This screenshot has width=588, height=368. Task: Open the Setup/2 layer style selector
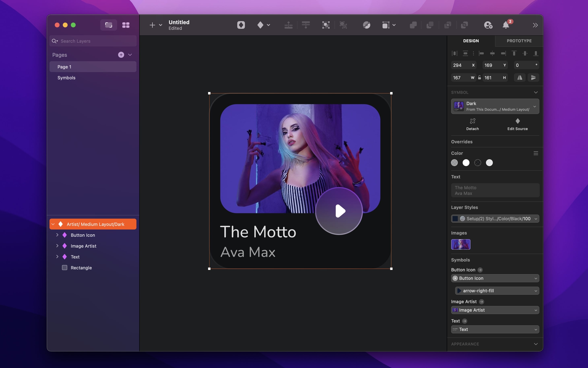pos(495,219)
